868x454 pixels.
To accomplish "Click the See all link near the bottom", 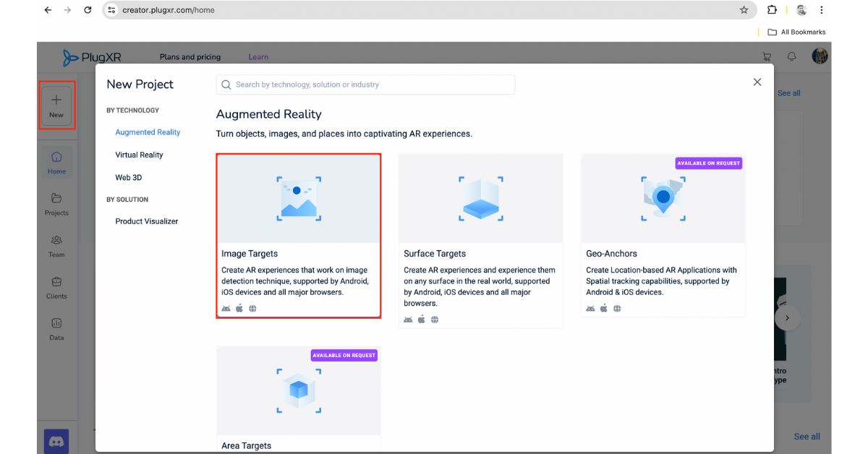I will (x=807, y=437).
